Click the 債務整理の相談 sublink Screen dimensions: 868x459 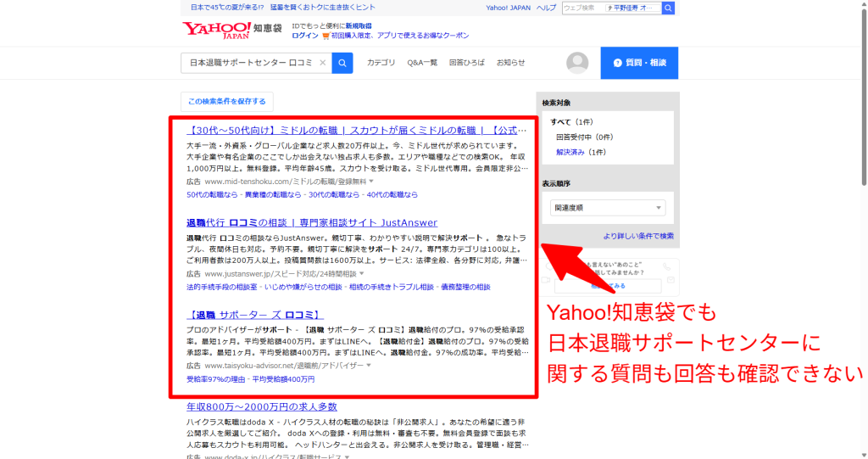click(x=465, y=287)
